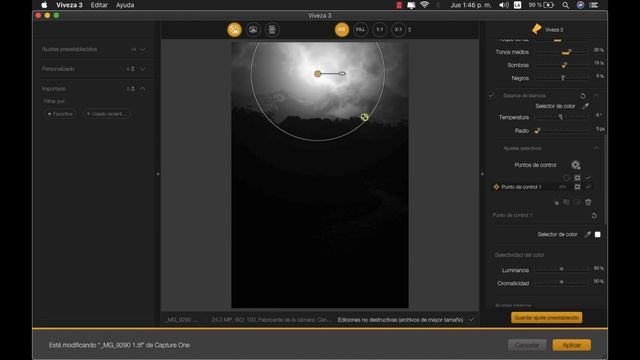Open the Apple menu
Image resolution: width=640 pixels, height=360 pixels.
[44, 5]
